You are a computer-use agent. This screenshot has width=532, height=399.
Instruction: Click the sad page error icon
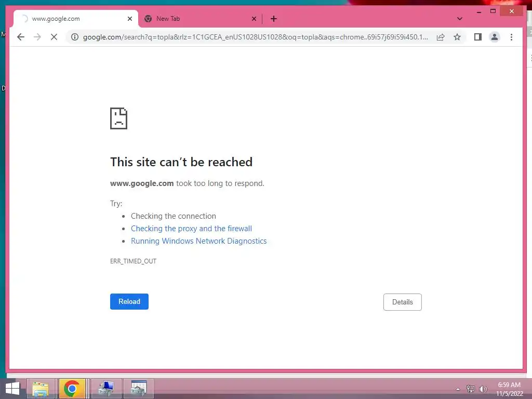pyautogui.click(x=119, y=118)
